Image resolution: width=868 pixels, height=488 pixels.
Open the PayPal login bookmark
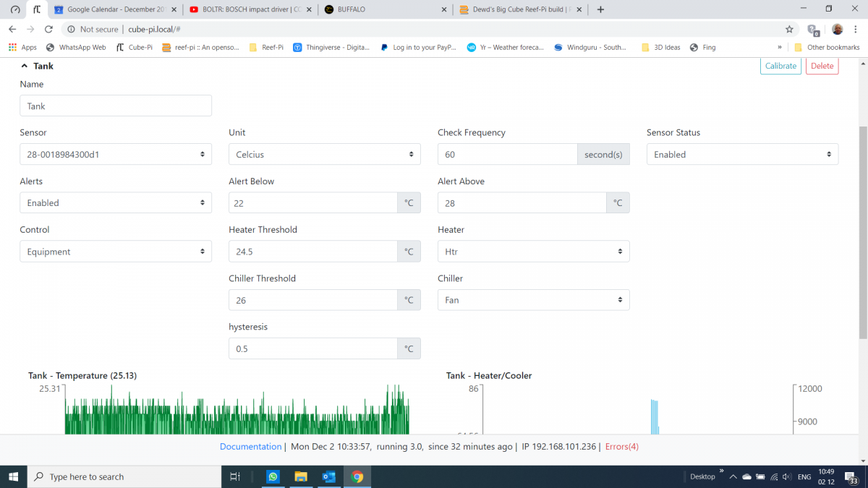pyautogui.click(x=418, y=47)
